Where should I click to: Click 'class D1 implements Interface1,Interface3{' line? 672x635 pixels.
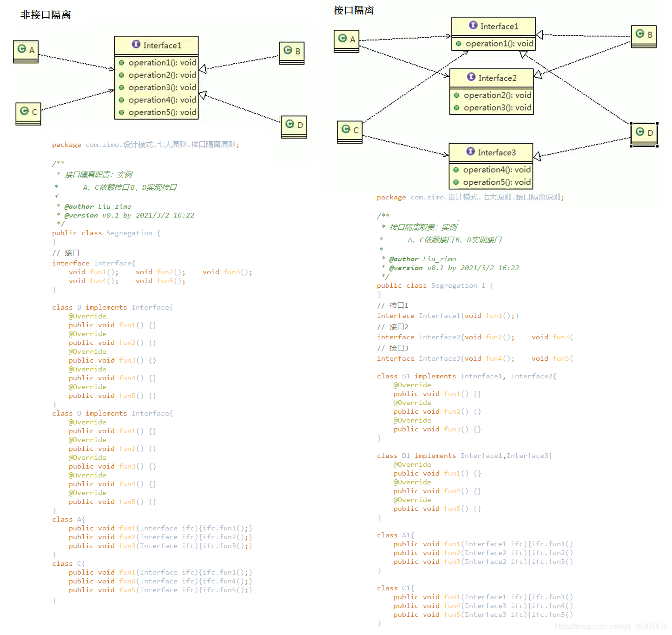[464, 456]
